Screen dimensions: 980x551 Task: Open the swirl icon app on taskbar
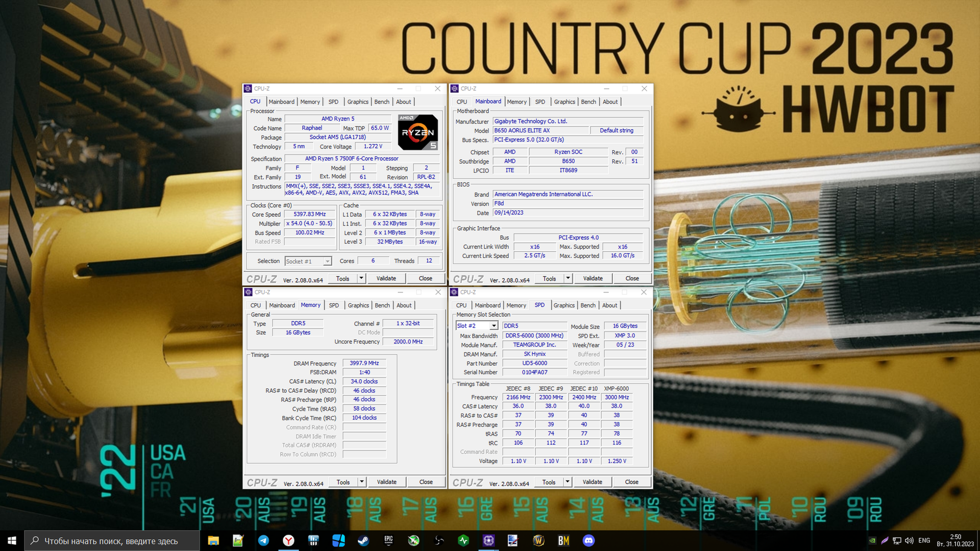pyautogui.click(x=438, y=541)
